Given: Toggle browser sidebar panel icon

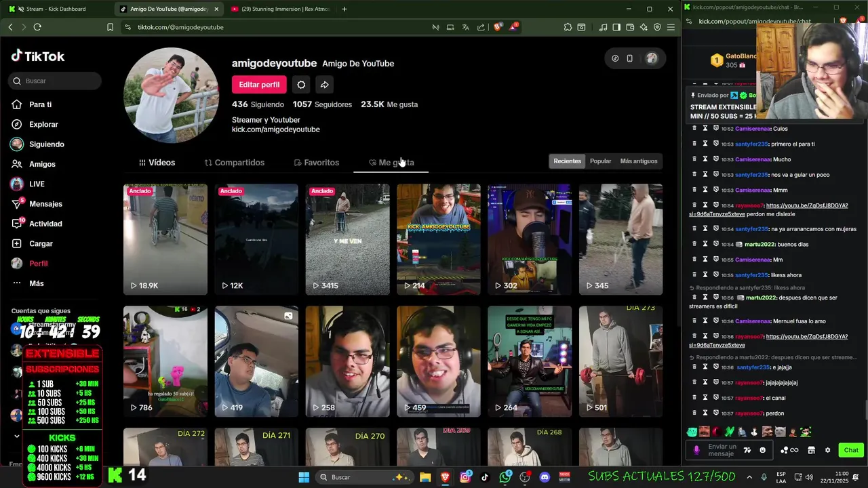Looking at the screenshot, I should [616, 27].
